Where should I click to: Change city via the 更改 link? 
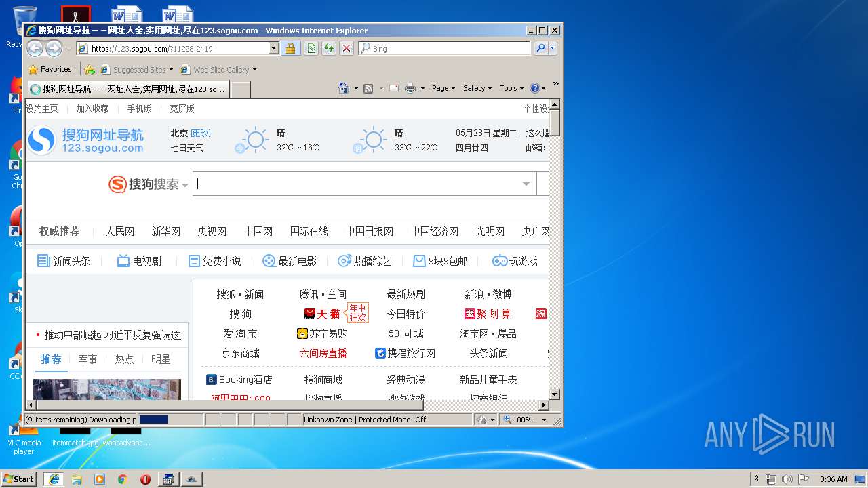point(201,133)
